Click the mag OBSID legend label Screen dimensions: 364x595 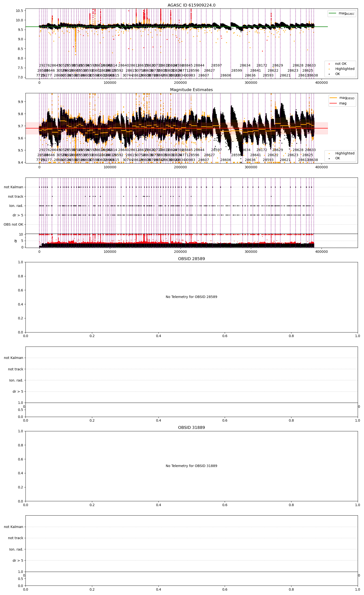(347, 98)
